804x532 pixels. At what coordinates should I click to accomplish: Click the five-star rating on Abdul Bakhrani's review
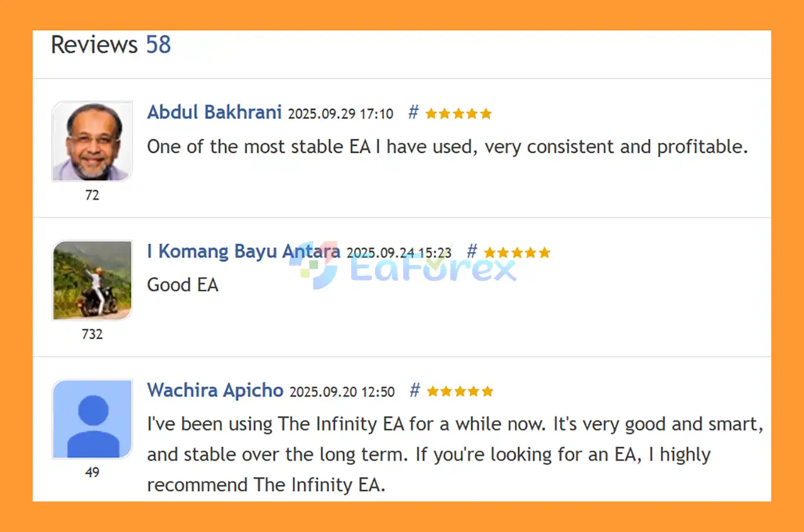pos(459,114)
